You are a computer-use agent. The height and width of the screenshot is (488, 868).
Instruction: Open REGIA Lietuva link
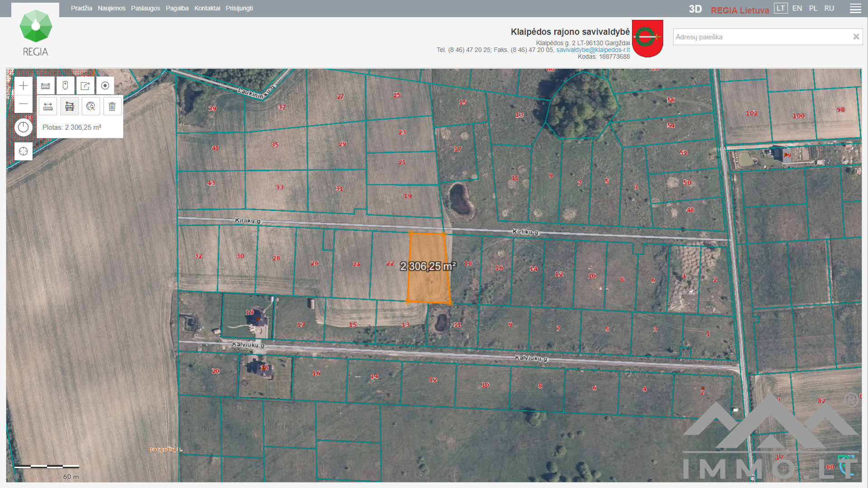740,10
